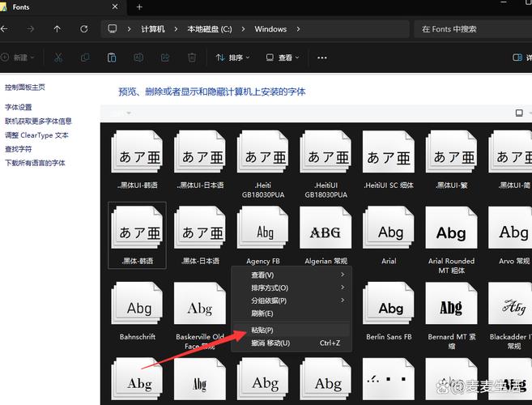Click the Delete trash can icon
This screenshot has width=532, height=405.
coord(192,58)
